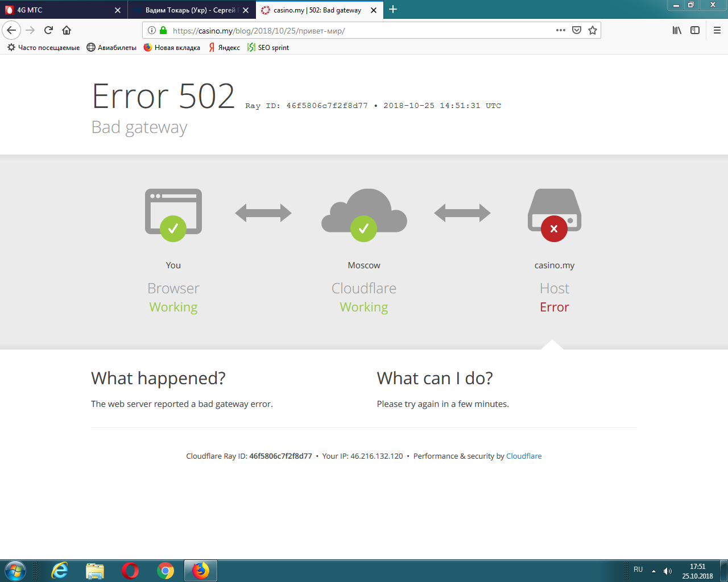Open a new tab with plus button

393,9
